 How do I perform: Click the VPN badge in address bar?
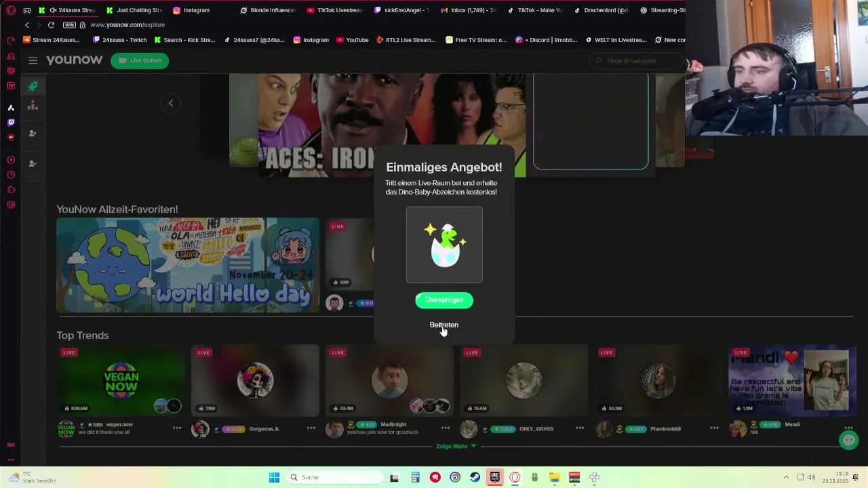click(x=69, y=25)
